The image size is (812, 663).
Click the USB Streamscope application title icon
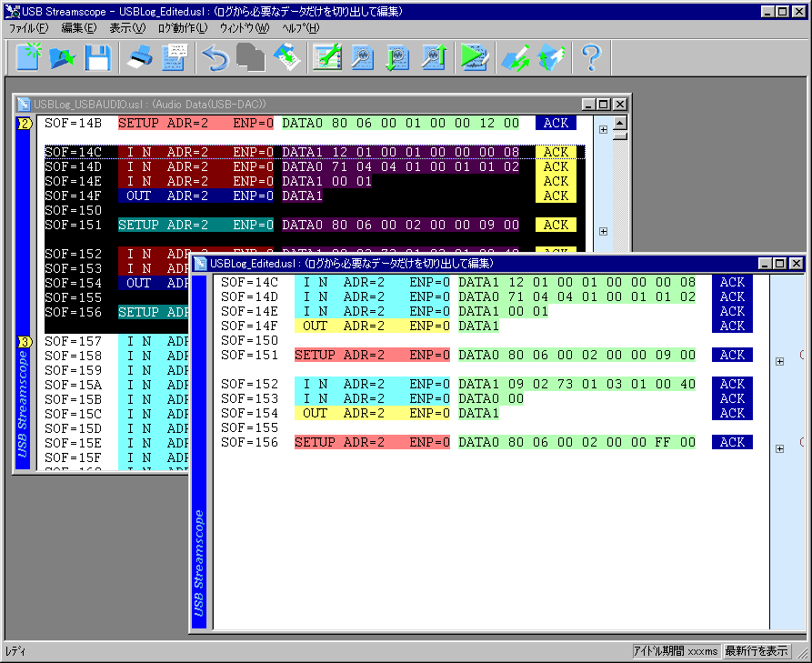tap(13, 11)
